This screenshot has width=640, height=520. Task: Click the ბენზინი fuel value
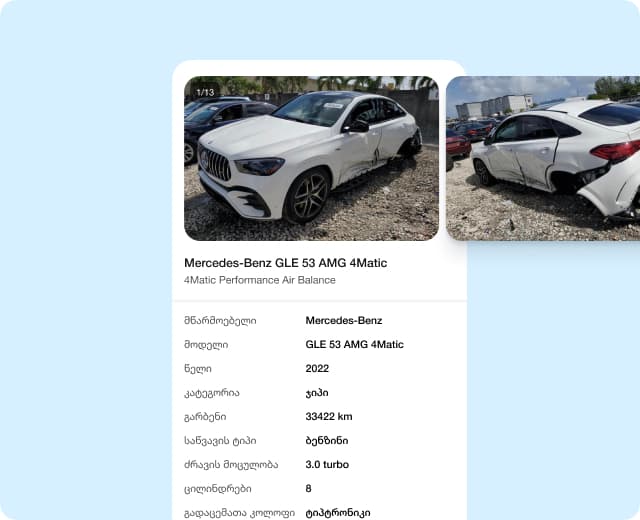pyautogui.click(x=327, y=441)
